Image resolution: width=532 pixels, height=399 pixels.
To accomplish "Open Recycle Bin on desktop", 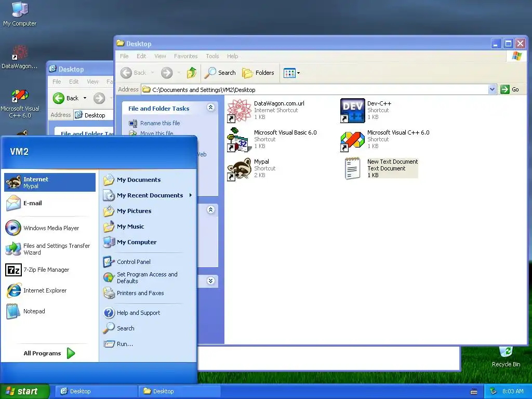I will click(506, 357).
